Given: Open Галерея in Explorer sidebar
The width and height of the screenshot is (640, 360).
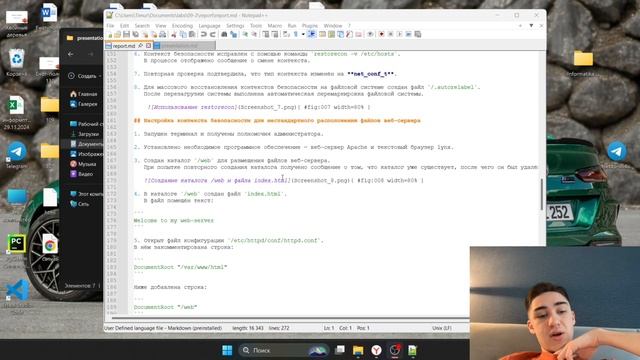Looking at the screenshot, I should click(x=84, y=104).
